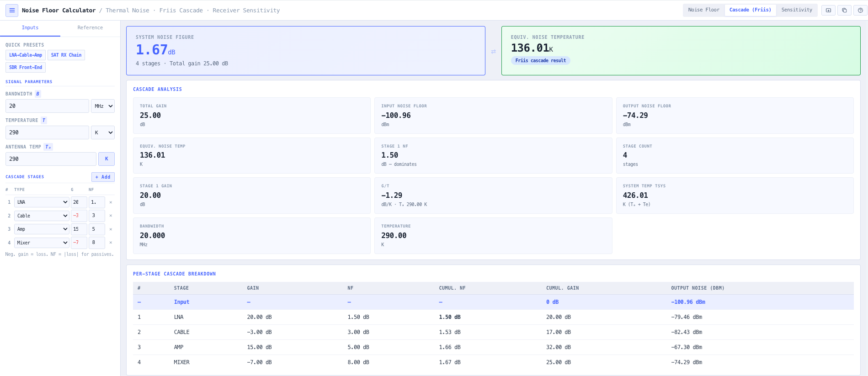Select the Cascade (Friis) mode
The image size is (868, 376).
(x=750, y=10)
